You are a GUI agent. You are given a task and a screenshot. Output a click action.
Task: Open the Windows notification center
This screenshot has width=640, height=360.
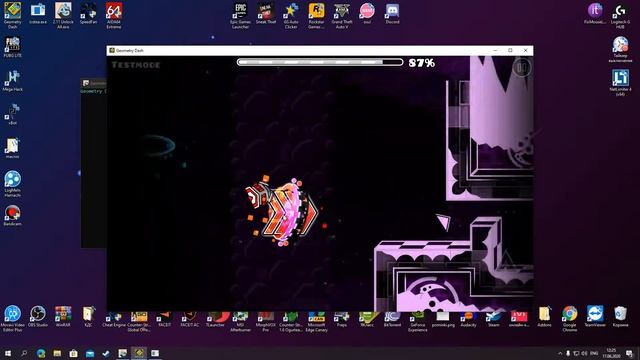630,353
